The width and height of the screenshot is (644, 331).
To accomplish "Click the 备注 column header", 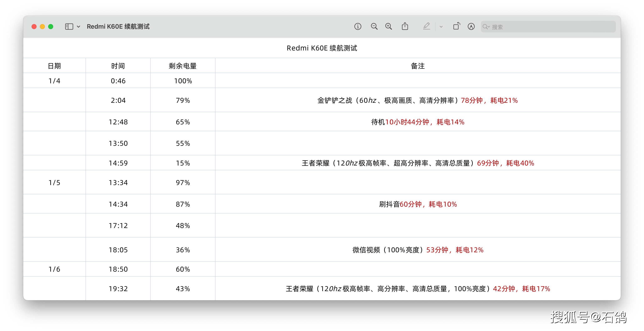I will point(417,66).
